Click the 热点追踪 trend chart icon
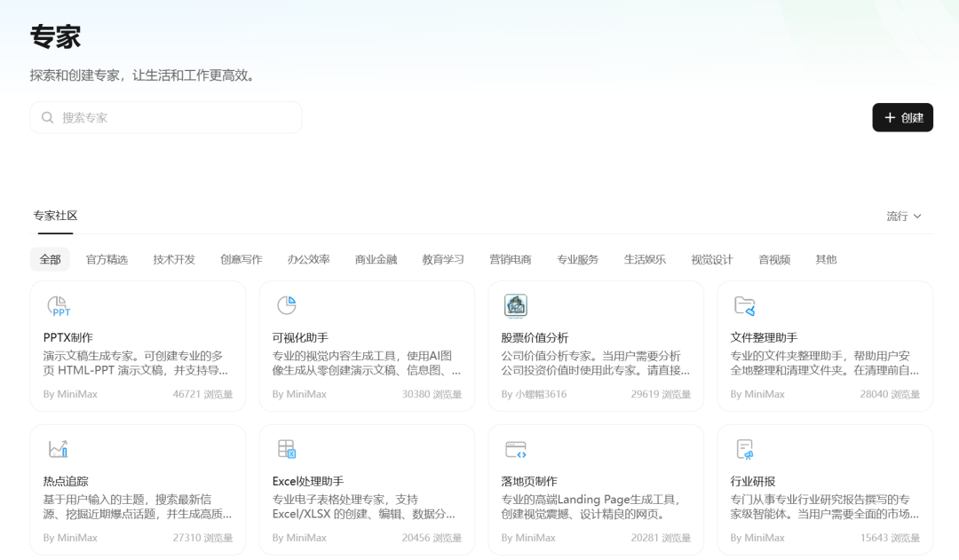This screenshot has height=560, width=959. (59, 448)
